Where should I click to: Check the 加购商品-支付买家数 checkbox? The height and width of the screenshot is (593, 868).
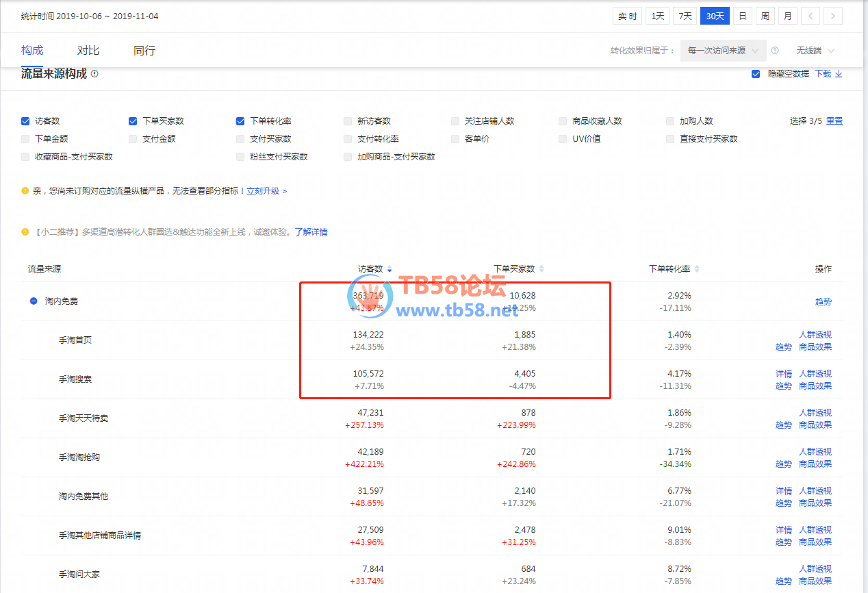pos(348,157)
